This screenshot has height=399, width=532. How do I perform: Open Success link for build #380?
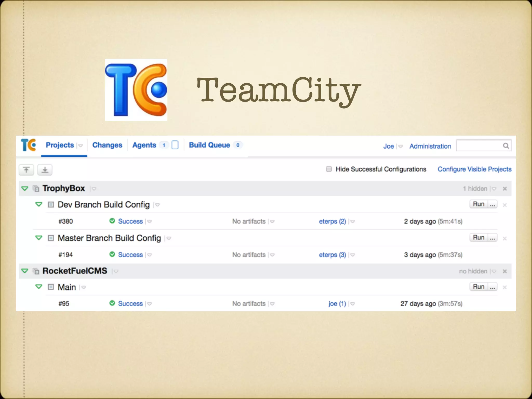point(130,221)
